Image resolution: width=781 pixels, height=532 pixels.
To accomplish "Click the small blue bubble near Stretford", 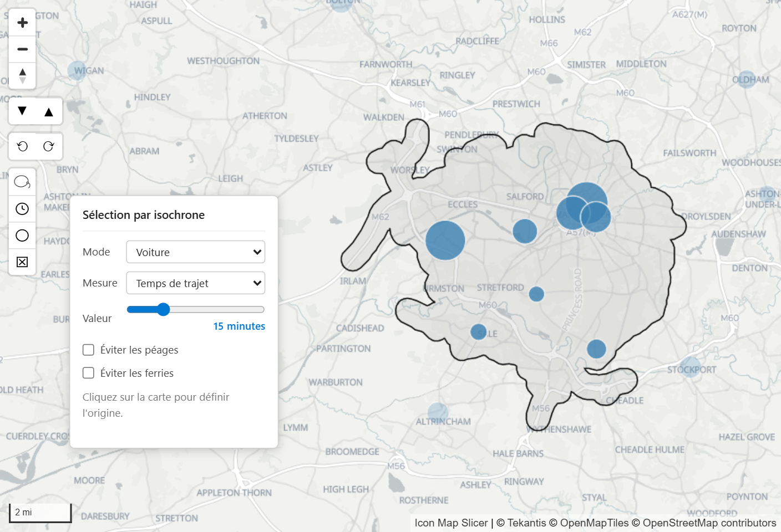I will [536, 294].
